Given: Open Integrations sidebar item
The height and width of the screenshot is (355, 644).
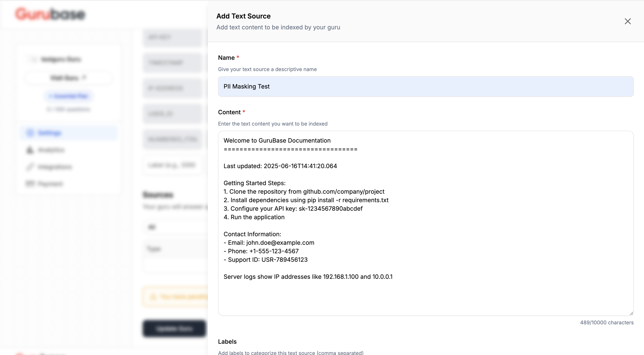Looking at the screenshot, I should (55, 167).
